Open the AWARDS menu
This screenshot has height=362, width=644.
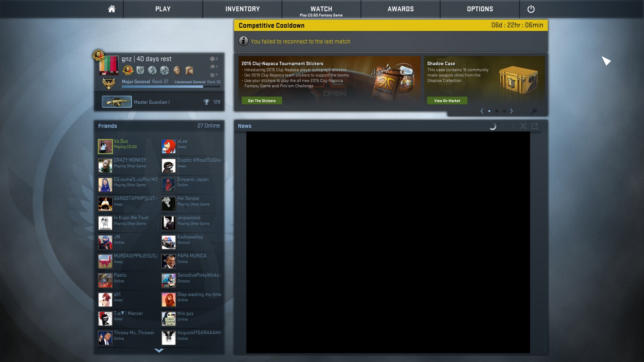[x=400, y=9]
